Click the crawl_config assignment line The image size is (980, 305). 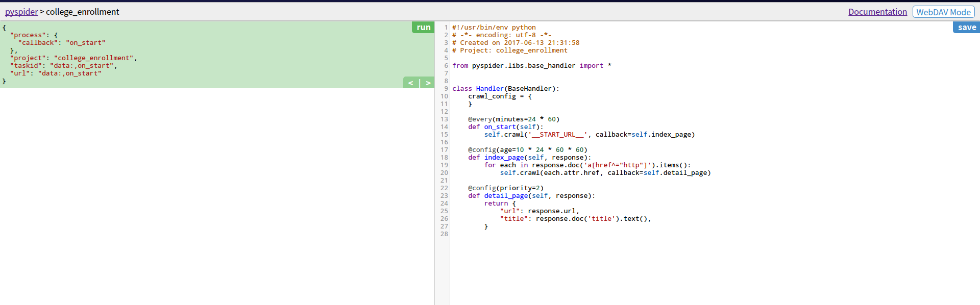tap(500, 96)
